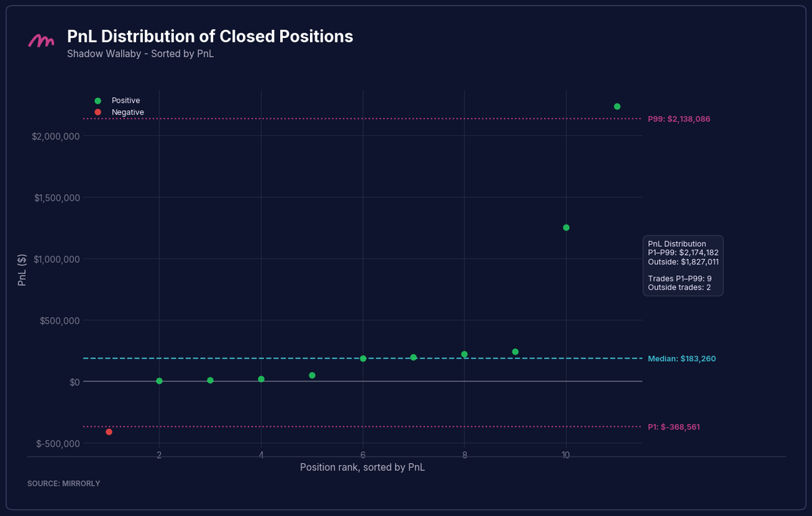812x516 pixels.
Task: Click the green Positive legend marker
Action: pyautogui.click(x=97, y=100)
